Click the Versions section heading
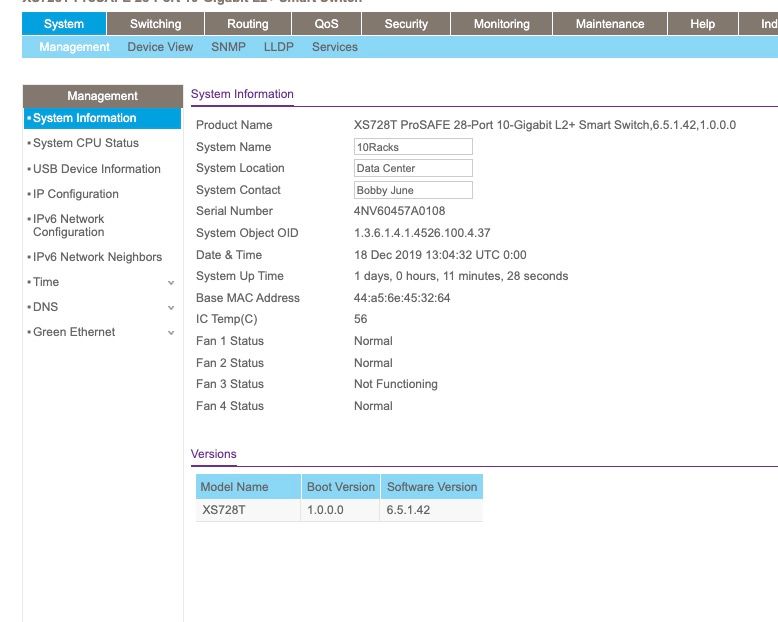The image size is (778, 622). pyautogui.click(x=213, y=454)
